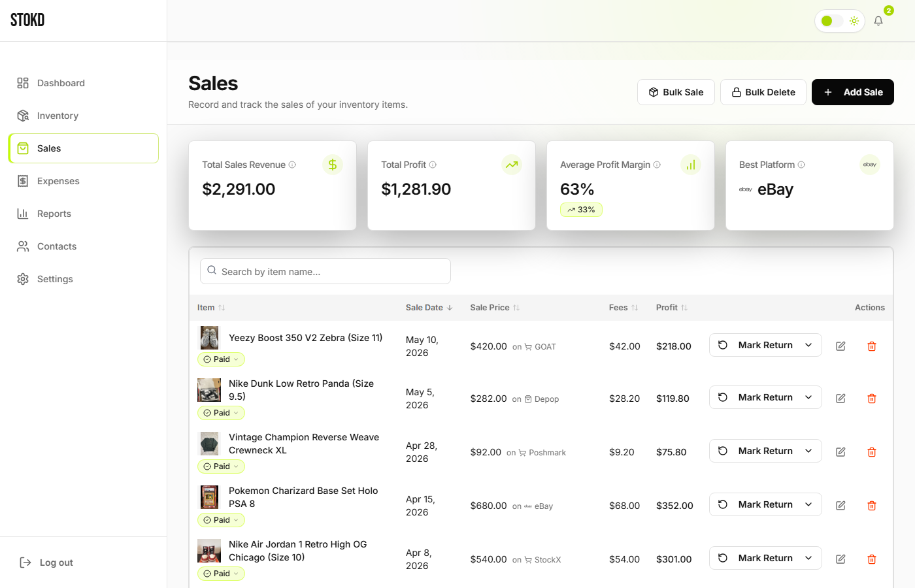Navigate to Reports
Screen dimensions: 915x588
click(83, 214)
